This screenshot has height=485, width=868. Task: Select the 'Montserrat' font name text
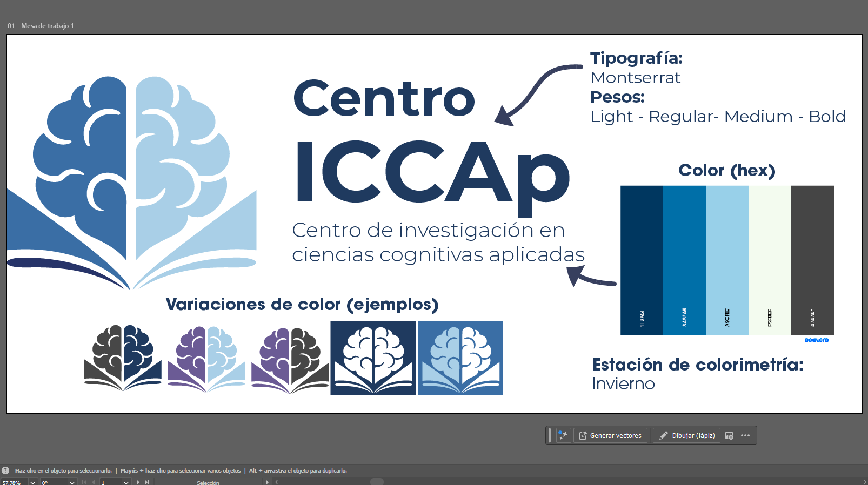pyautogui.click(x=636, y=78)
